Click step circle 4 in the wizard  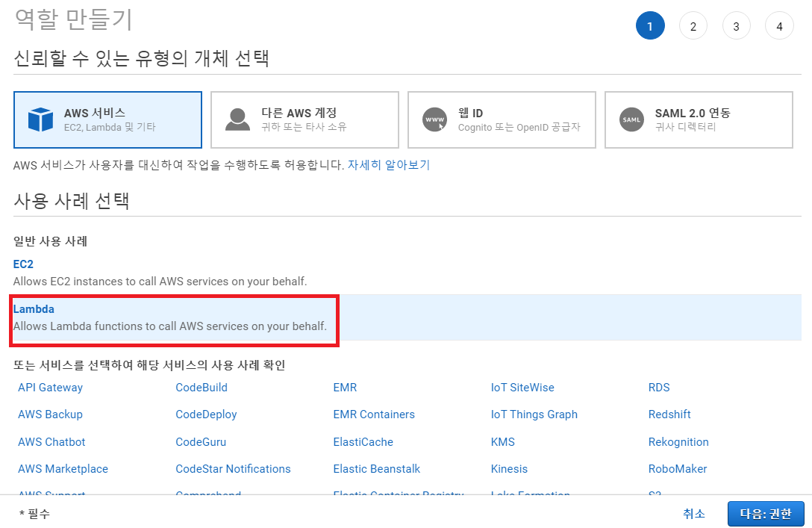pyautogui.click(x=780, y=25)
